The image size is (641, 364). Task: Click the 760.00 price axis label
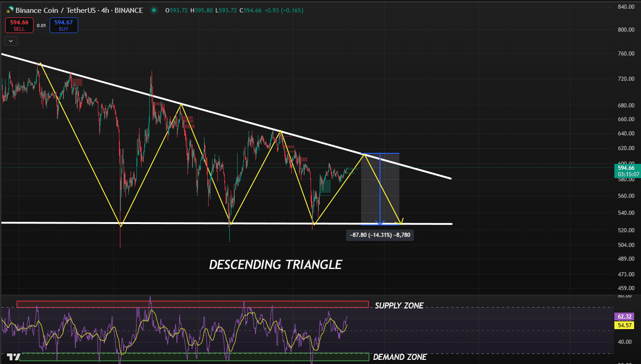(x=626, y=54)
